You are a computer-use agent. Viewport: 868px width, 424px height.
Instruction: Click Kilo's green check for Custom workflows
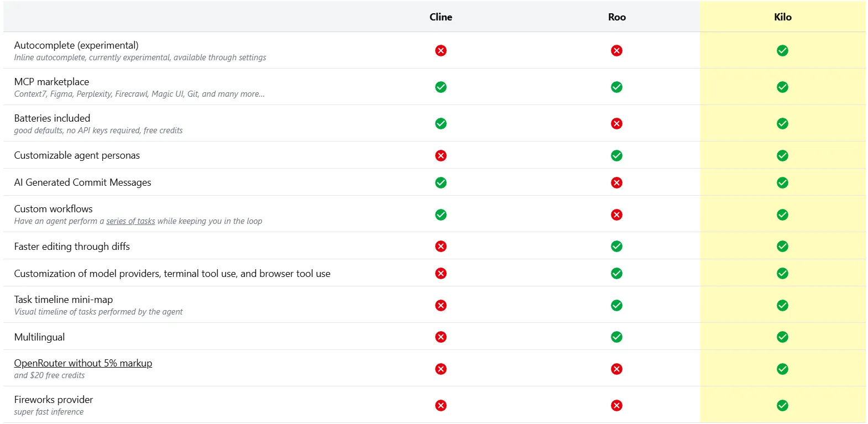(x=782, y=214)
